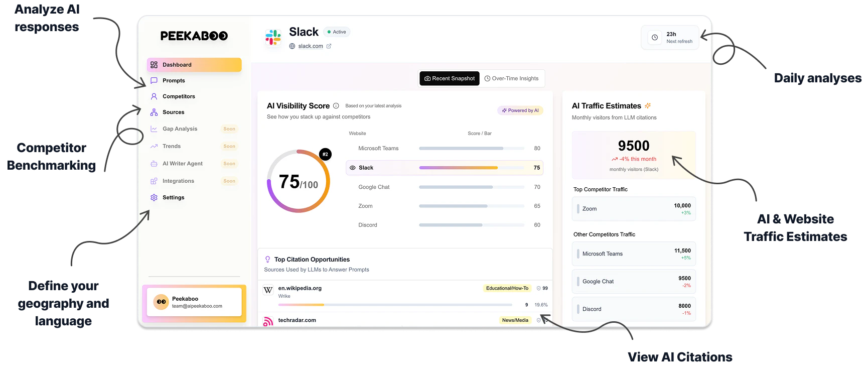This screenshot has height=375, width=868.
Task: Click the -4% this month text
Action: click(x=637, y=159)
